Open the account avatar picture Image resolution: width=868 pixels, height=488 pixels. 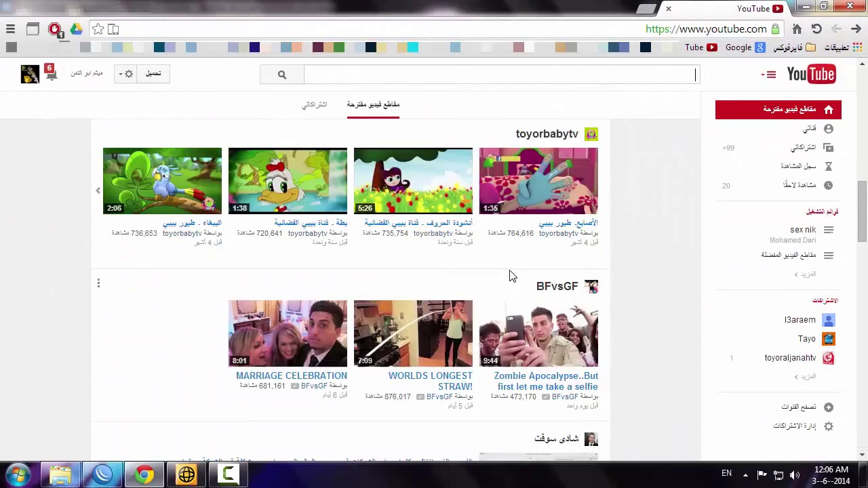(x=30, y=74)
